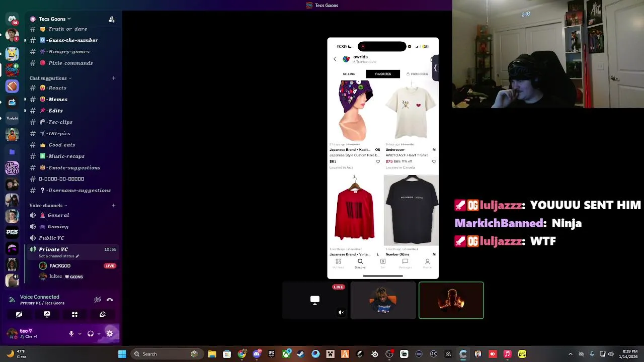
Task: Collapse the stream side panel arrow
Action: pyautogui.click(x=435, y=68)
